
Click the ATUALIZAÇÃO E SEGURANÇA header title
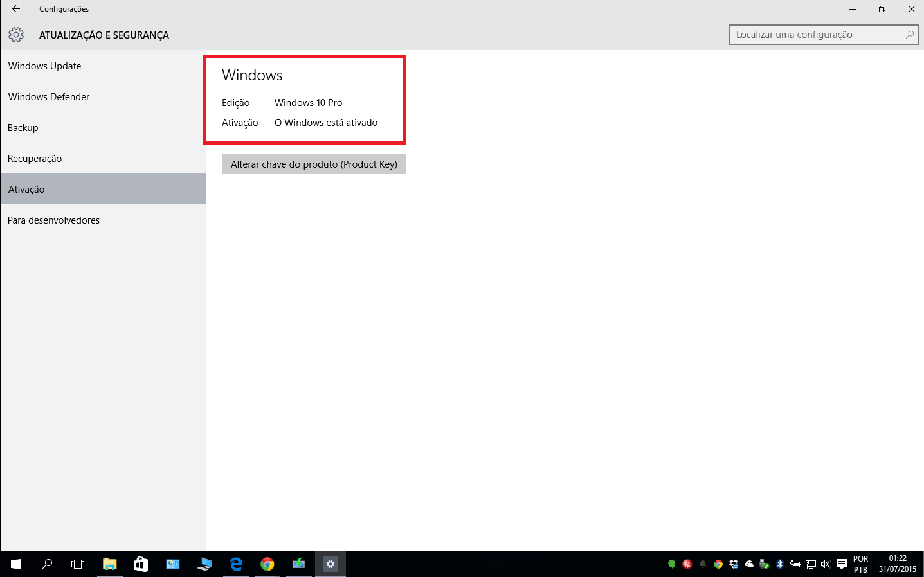click(x=104, y=35)
